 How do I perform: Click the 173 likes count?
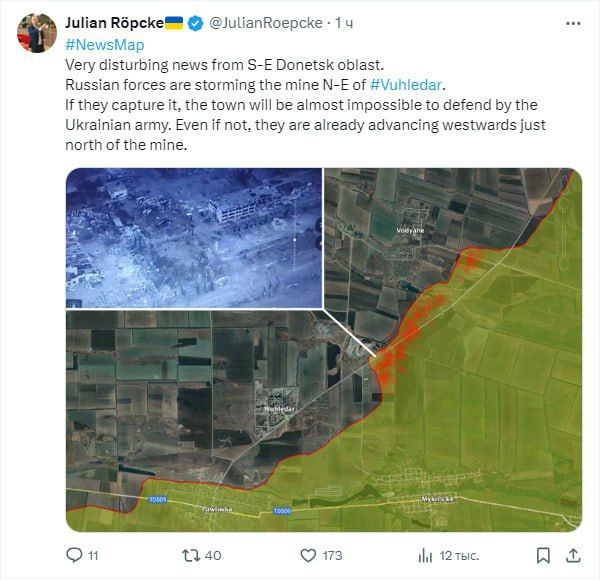[333, 555]
